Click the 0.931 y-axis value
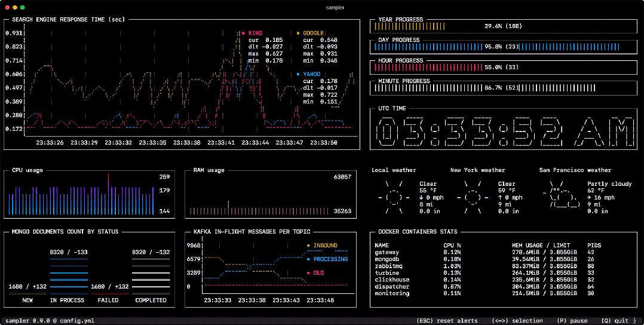The width and height of the screenshot is (644, 325). 14,33
